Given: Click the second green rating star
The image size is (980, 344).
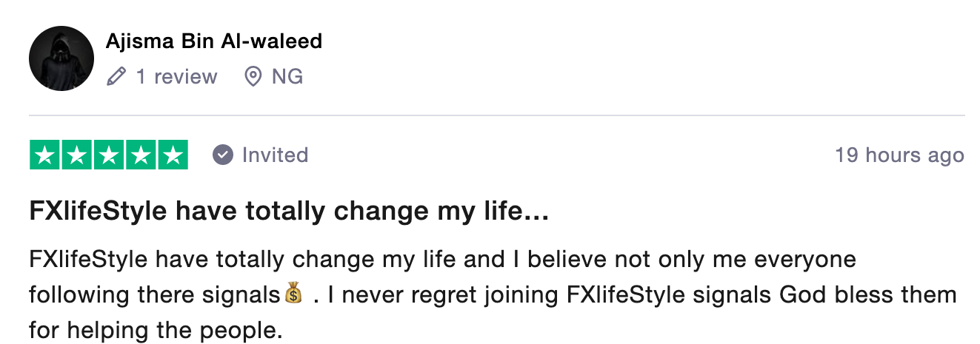Looking at the screenshot, I should 77,155.
